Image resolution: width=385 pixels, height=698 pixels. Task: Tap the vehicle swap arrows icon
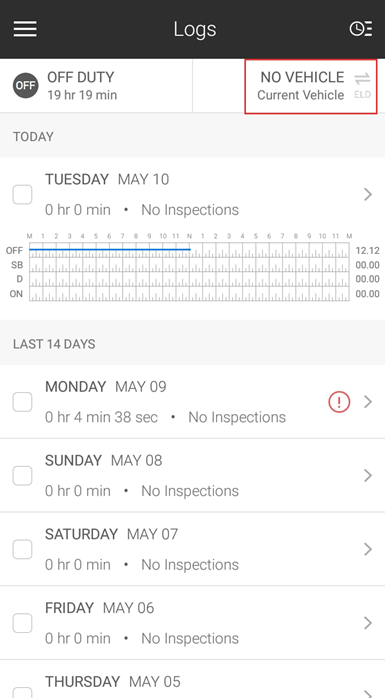pos(362,79)
